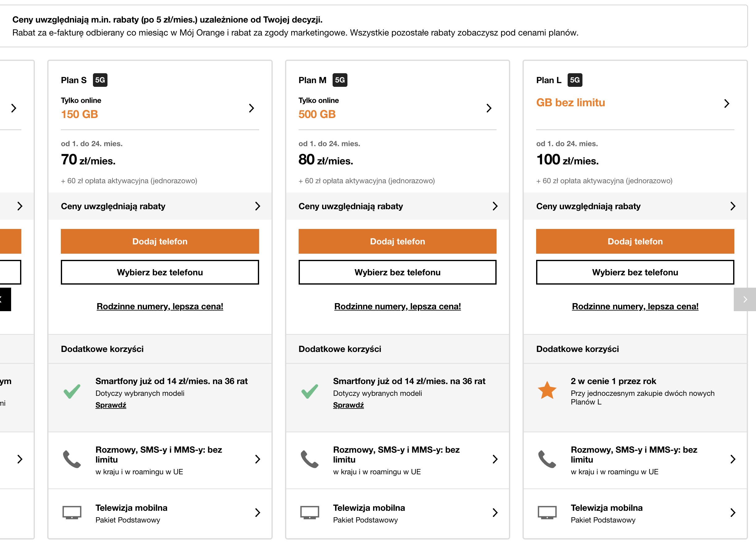The height and width of the screenshot is (550, 756).
Task: Expand Plan S 150 GB details chevron
Action: pos(252,108)
